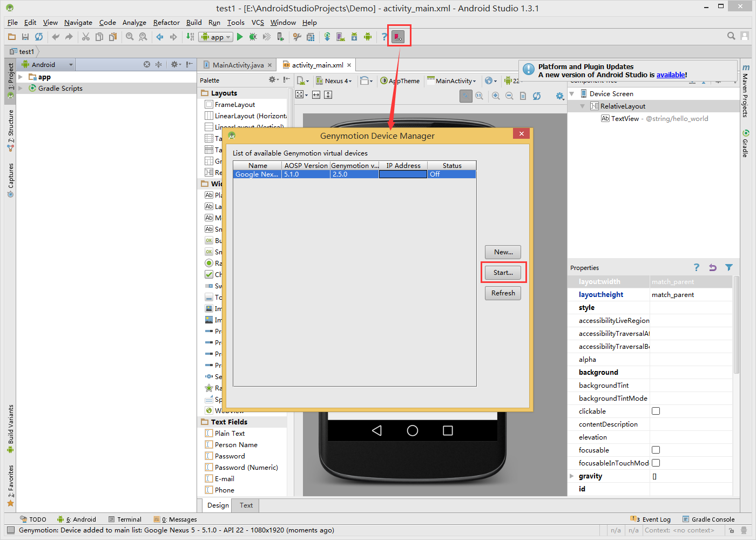
Task: Follow the 'available' update link
Action: [671, 75]
